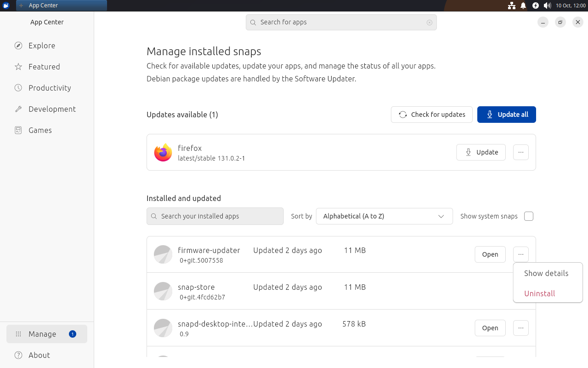Click the snapd-desktop-integration app icon
This screenshot has width=588, height=368.
click(163, 328)
